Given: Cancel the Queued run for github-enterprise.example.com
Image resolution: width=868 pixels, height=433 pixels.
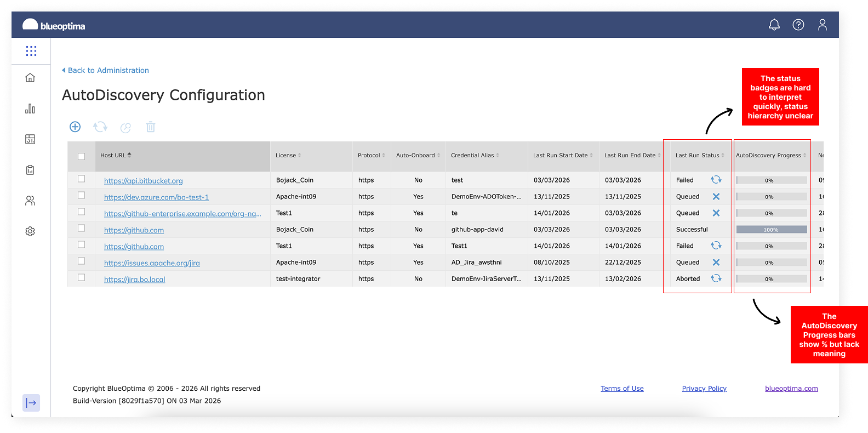Looking at the screenshot, I should pyautogui.click(x=716, y=213).
